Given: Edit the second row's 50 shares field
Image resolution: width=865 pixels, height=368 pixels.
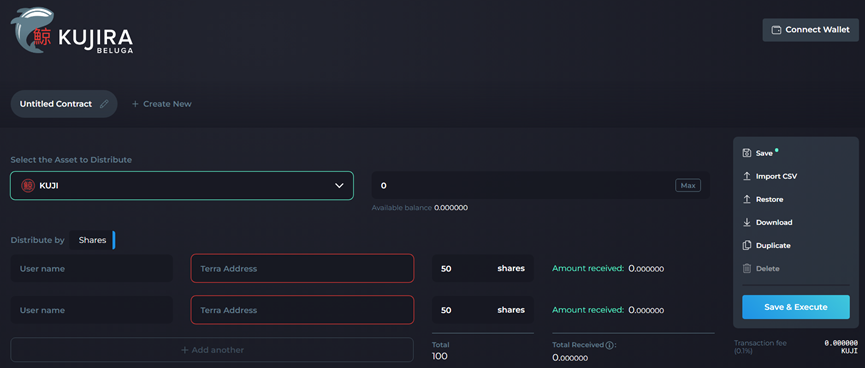Looking at the screenshot, I should tap(483, 310).
